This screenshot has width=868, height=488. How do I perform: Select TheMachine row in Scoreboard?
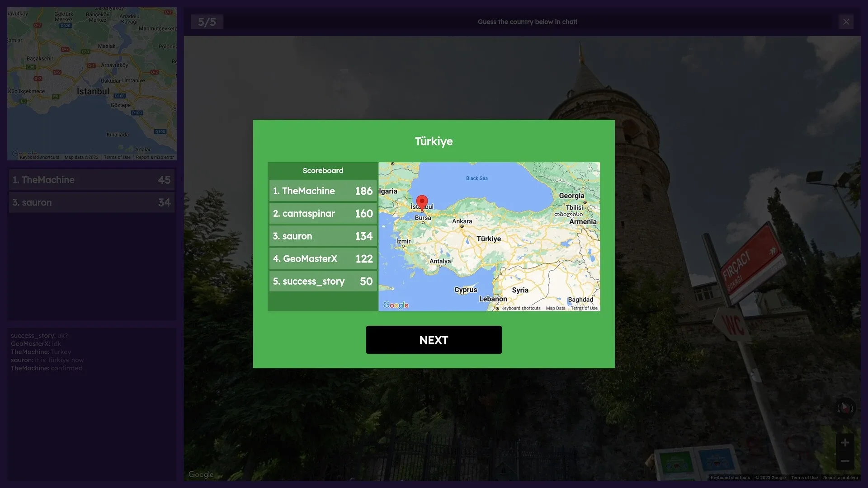point(323,191)
